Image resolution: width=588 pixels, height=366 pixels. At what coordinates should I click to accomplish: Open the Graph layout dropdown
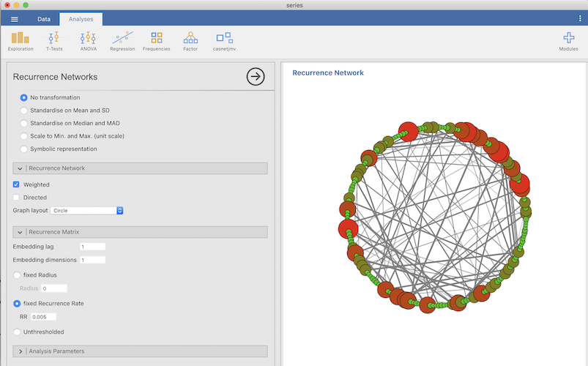[x=87, y=211]
